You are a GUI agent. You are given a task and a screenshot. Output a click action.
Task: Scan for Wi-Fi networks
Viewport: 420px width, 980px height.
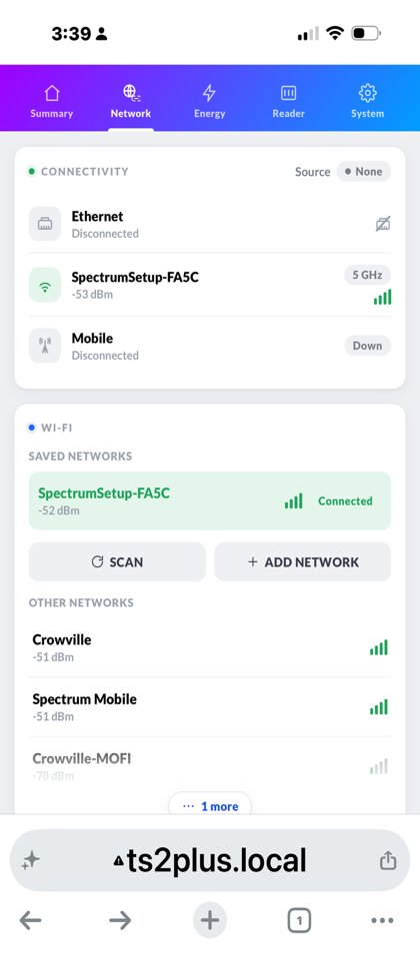(x=117, y=561)
